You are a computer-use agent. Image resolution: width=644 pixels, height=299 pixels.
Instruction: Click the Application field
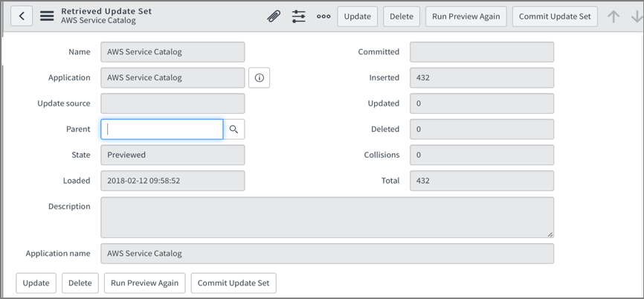point(173,77)
